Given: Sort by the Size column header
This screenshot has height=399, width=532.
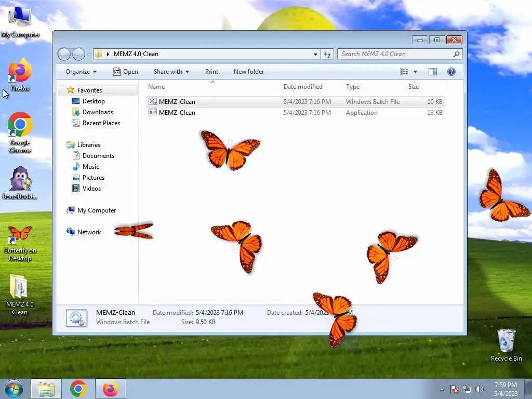Looking at the screenshot, I should point(426,87).
